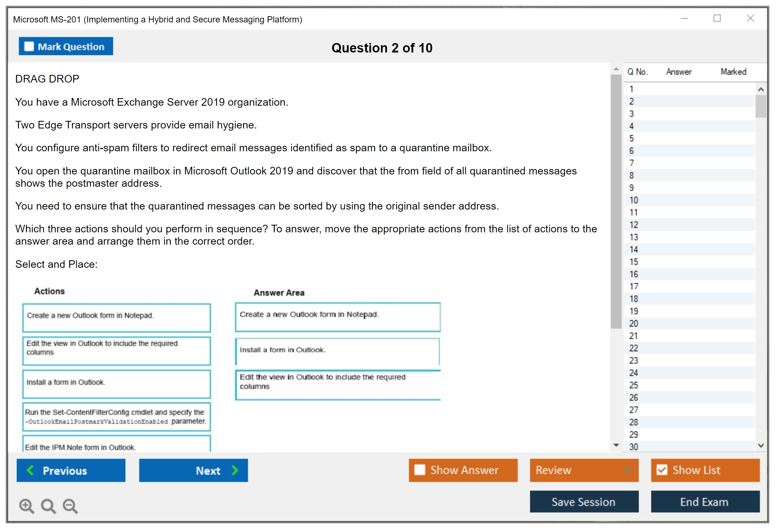This screenshot has width=778, height=532.
Task: Click the question pane scroll-up arrow
Action: (x=616, y=69)
